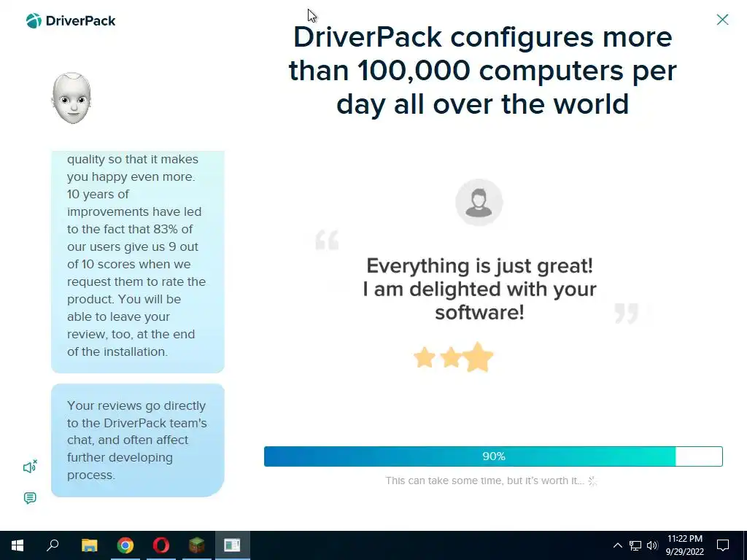The height and width of the screenshot is (560, 747).
Task: Click the 90% installation progress bar
Action: (493, 456)
